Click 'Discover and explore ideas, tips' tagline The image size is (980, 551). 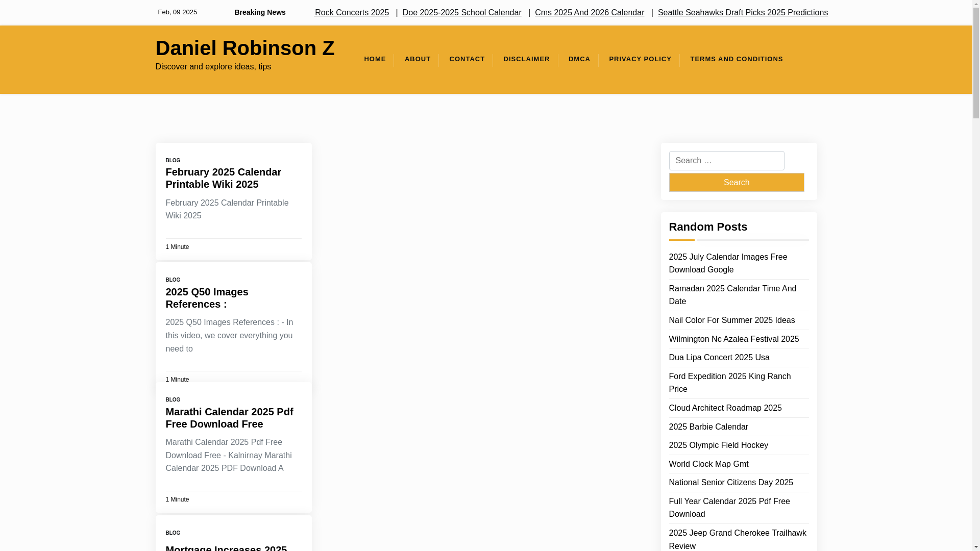[213, 67]
